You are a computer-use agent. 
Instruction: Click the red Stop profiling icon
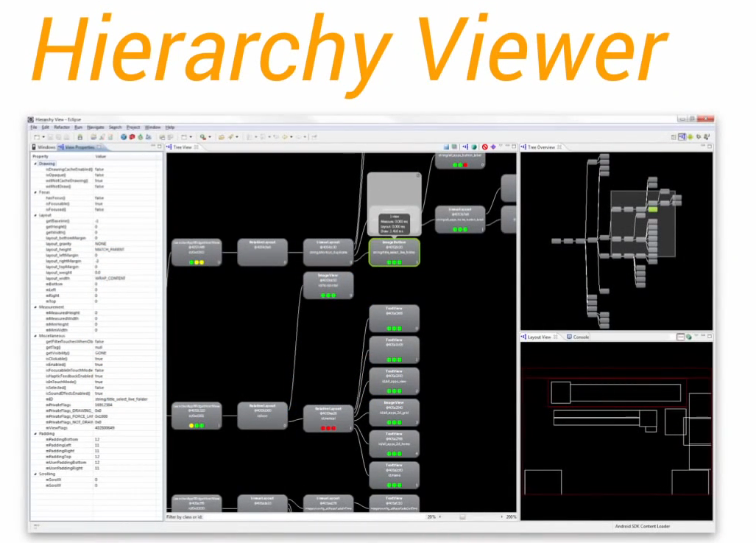(x=485, y=147)
